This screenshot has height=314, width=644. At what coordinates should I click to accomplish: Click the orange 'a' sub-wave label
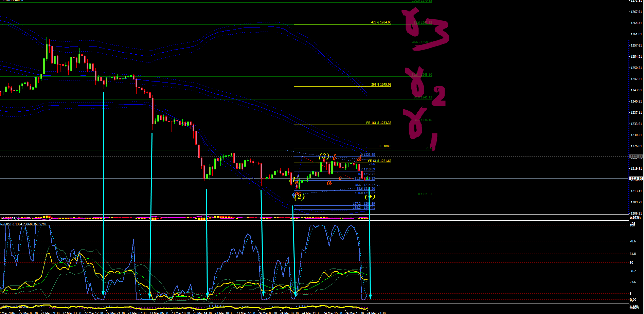[329, 183]
